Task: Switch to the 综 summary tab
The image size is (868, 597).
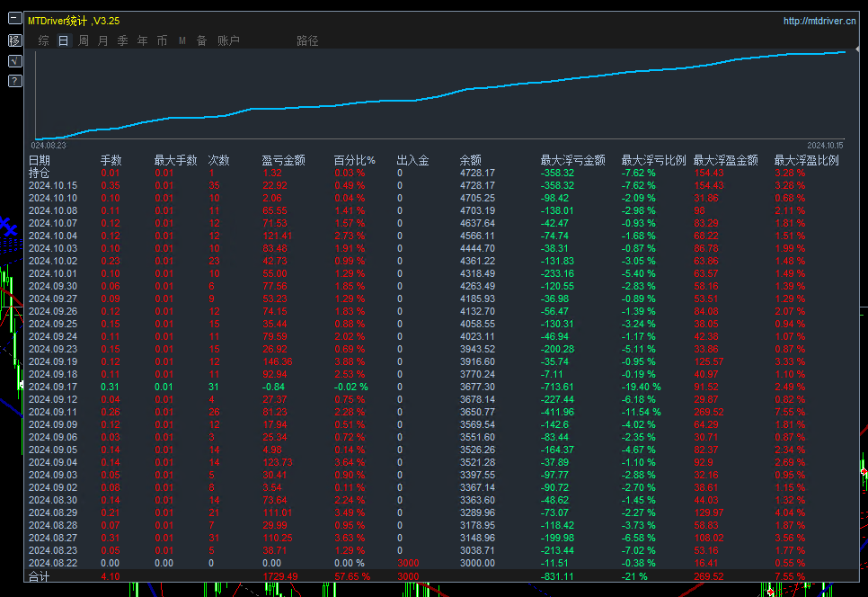Action: (44, 40)
